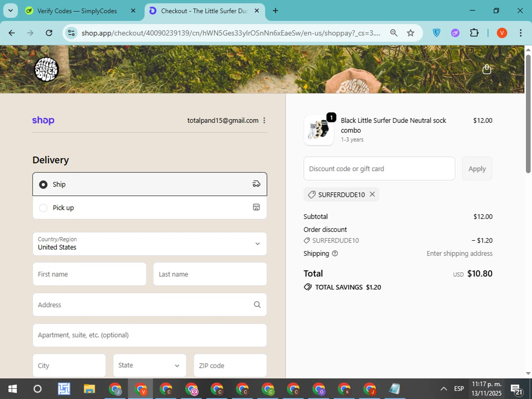
Task: Click the TOTAL SAVINGS $1.20 text
Action: click(x=348, y=287)
